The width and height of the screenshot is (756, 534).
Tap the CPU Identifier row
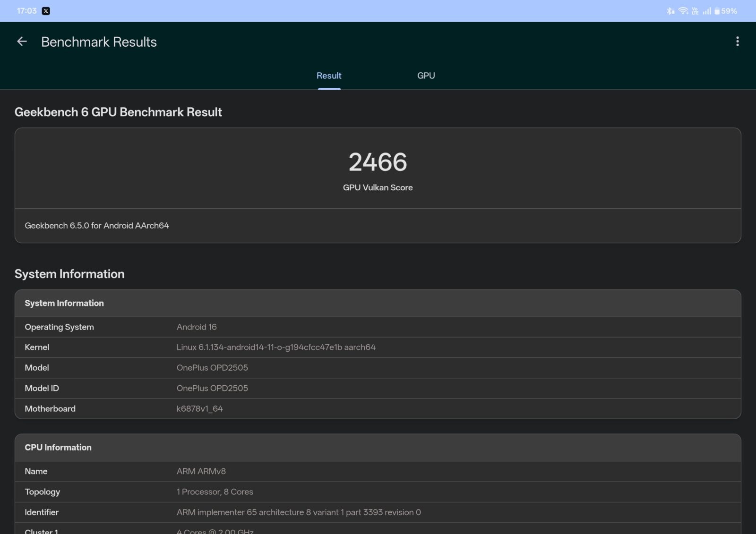tap(378, 512)
